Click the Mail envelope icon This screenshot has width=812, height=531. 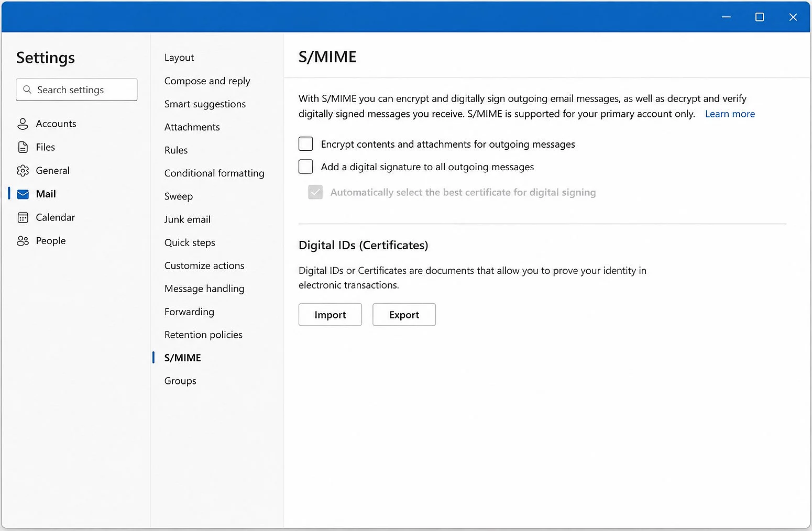pos(23,194)
